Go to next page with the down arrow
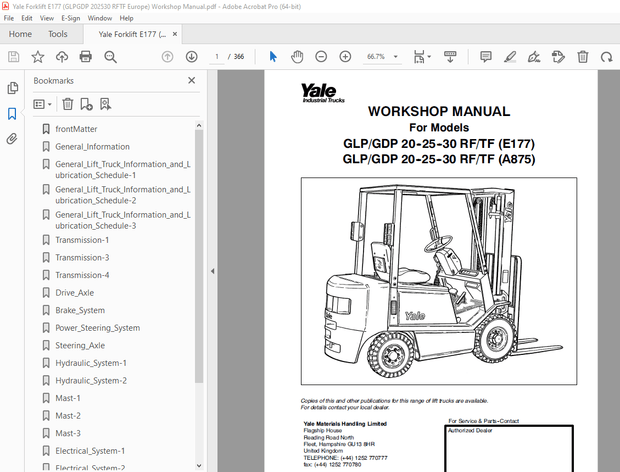The image size is (620, 472). pos(191,57)
